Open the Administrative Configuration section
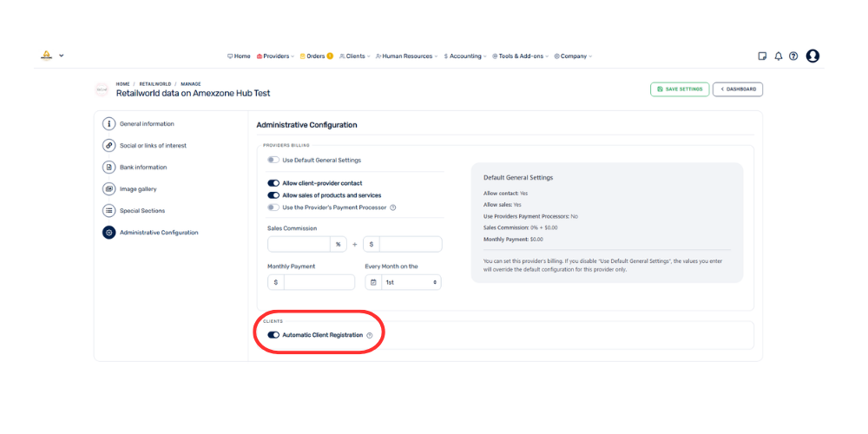The height and width of the screenshot is (434, 868). pyautogui.click(x=159, y=233)
